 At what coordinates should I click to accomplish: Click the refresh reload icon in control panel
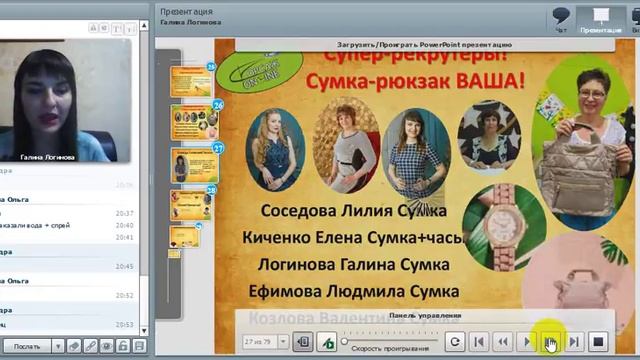click(455, 342)
